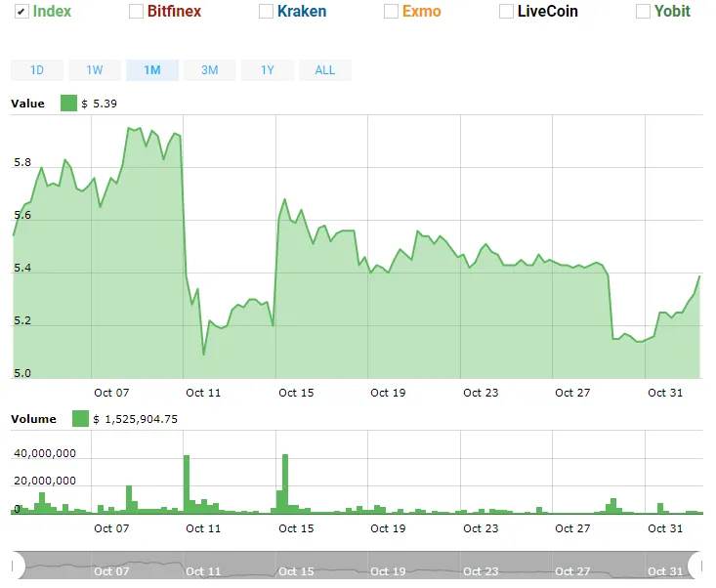Grab the left range slider handle
The width and height of the screenshot is (716, 588).
(x=18, y=567)
